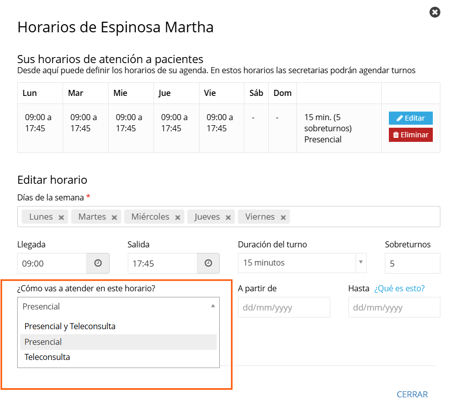Remove the Martes tag with its x
This screenshot has height=415, width=452.
[114, 217]
